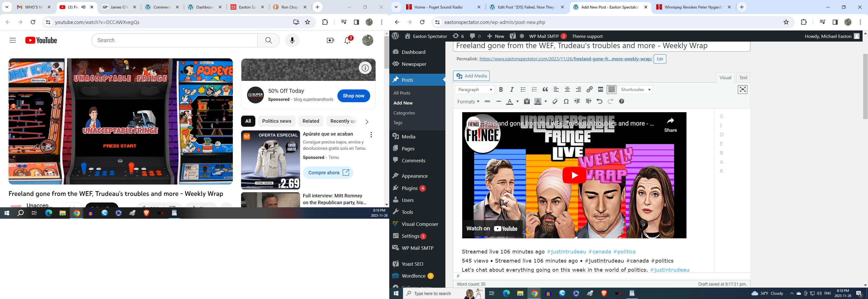Open the Plugins menu in the sidebar
Screen dimensions: 868x299
coord(409,188)
